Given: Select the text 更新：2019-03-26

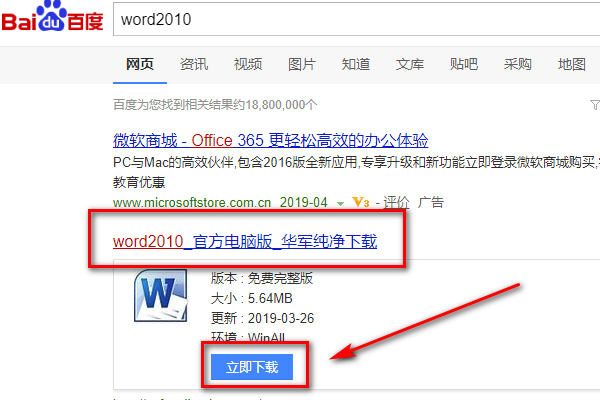Looking at the screenshot, I should (x=262, y=318).
